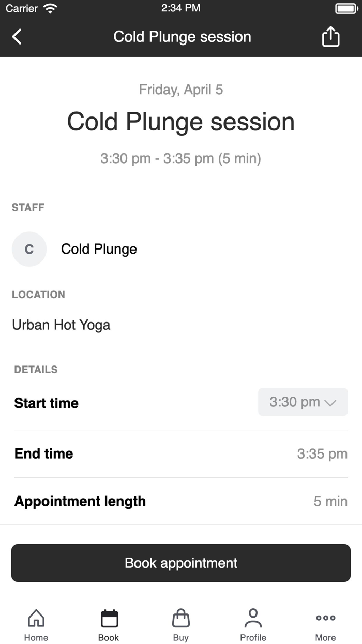
Task: Tap the Urban Hot Yoga location
Action: pos(61,325)
